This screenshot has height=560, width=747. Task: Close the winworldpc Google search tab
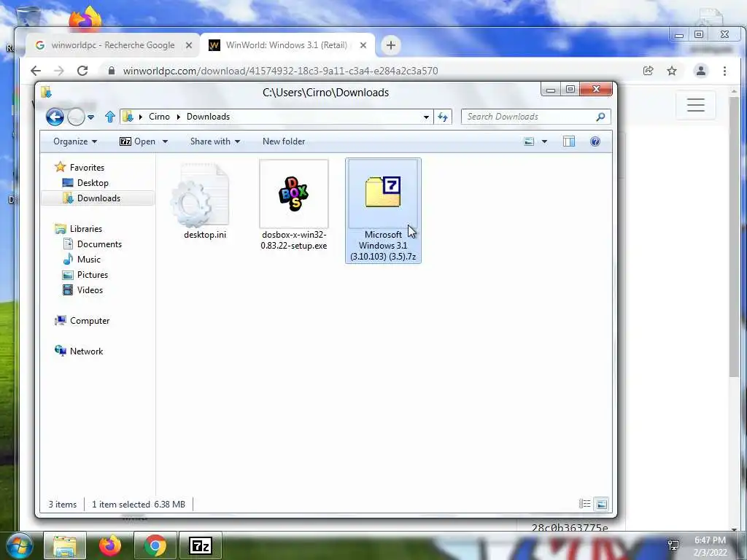coord(189,45)
